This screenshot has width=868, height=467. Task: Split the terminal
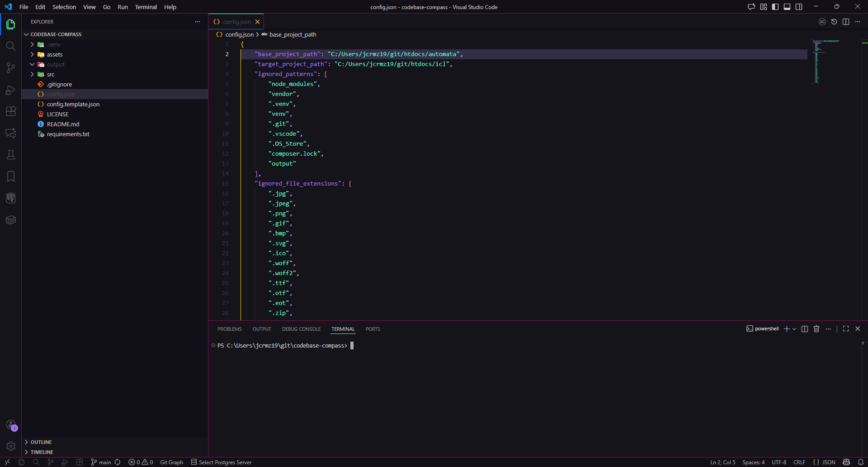click(x=805, y=329)
